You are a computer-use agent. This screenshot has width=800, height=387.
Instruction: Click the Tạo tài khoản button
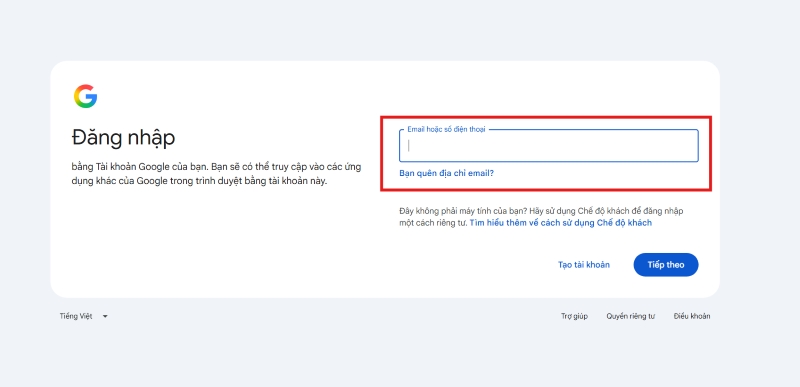click(584, 265)
